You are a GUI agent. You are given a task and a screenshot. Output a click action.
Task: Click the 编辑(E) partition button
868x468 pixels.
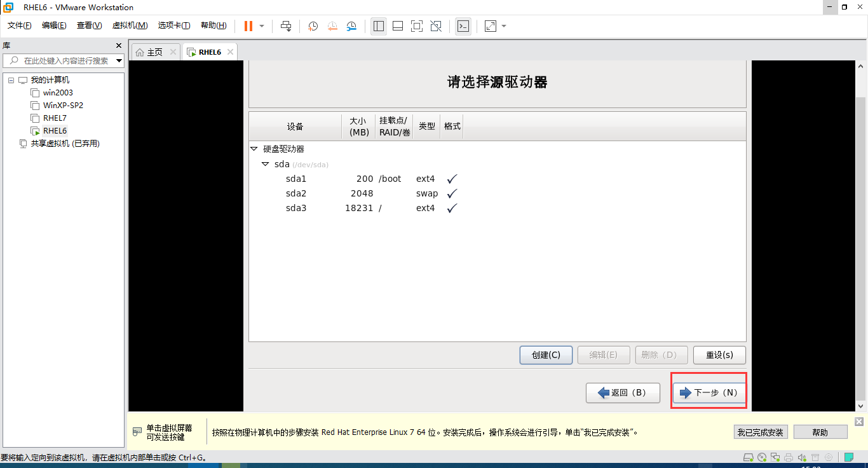tap(604, 355)
